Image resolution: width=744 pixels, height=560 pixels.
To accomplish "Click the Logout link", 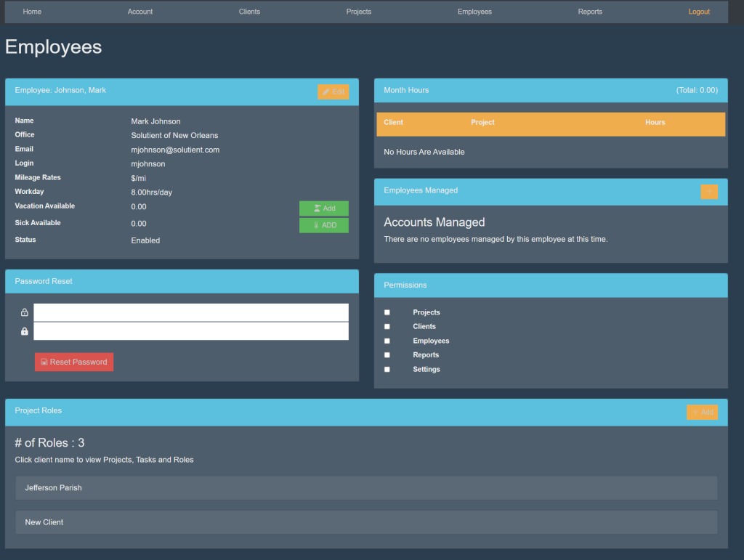I will point(699,12).
